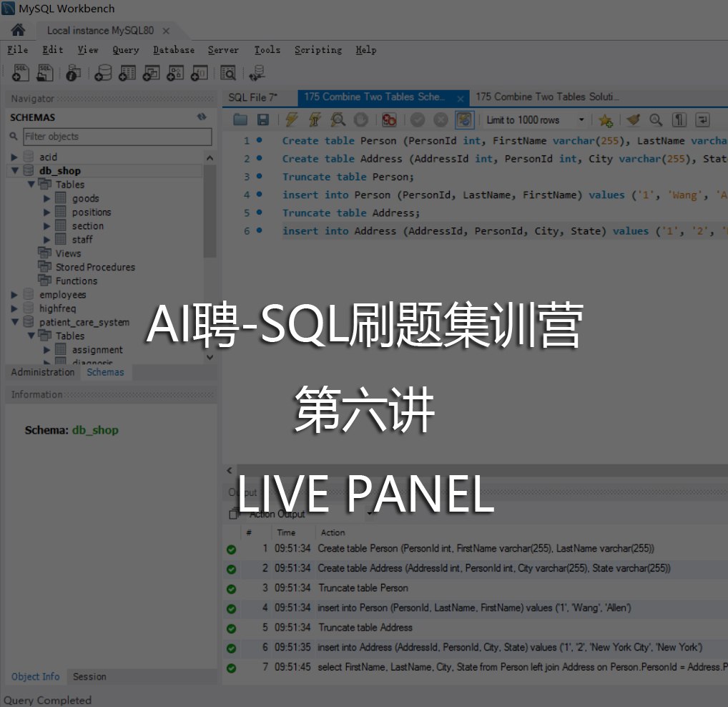Image resolution: width=728 pixels, height=707 pixels.
Task: Toggle autocommit in the query toolbar
Action: [463, 120]
